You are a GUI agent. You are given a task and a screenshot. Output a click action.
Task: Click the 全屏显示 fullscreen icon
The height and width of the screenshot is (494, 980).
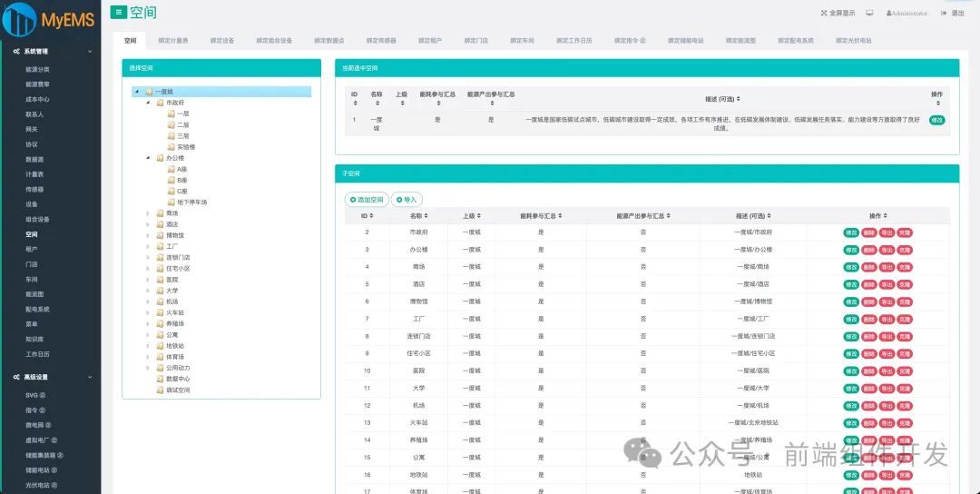click(x=824, y=13)
